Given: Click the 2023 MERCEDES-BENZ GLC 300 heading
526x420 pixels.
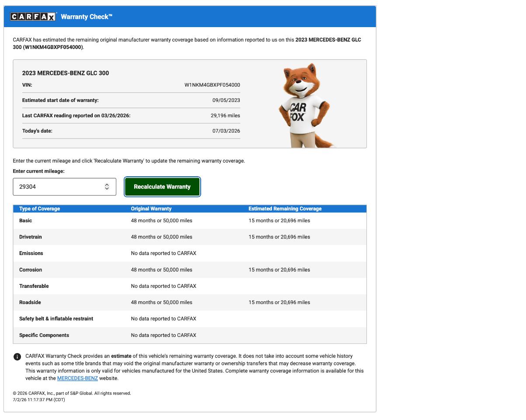Looking at the screenshot, I should click(x=66, y=73).
